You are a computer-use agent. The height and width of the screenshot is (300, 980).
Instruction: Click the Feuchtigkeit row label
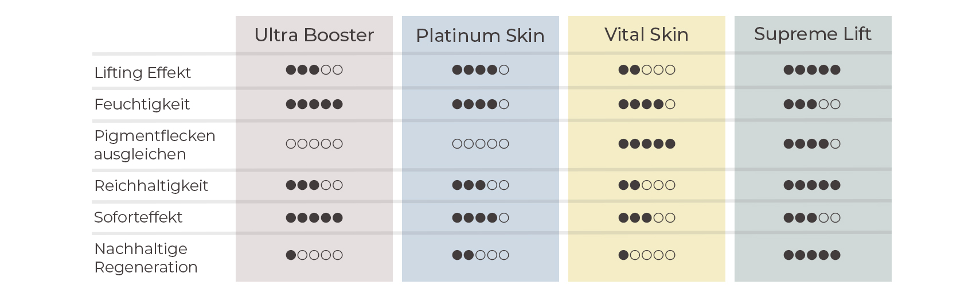point(142,104)
